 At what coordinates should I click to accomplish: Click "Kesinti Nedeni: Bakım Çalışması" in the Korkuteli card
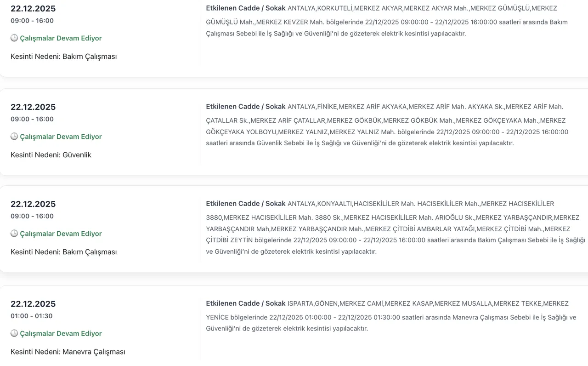(64, 57)
